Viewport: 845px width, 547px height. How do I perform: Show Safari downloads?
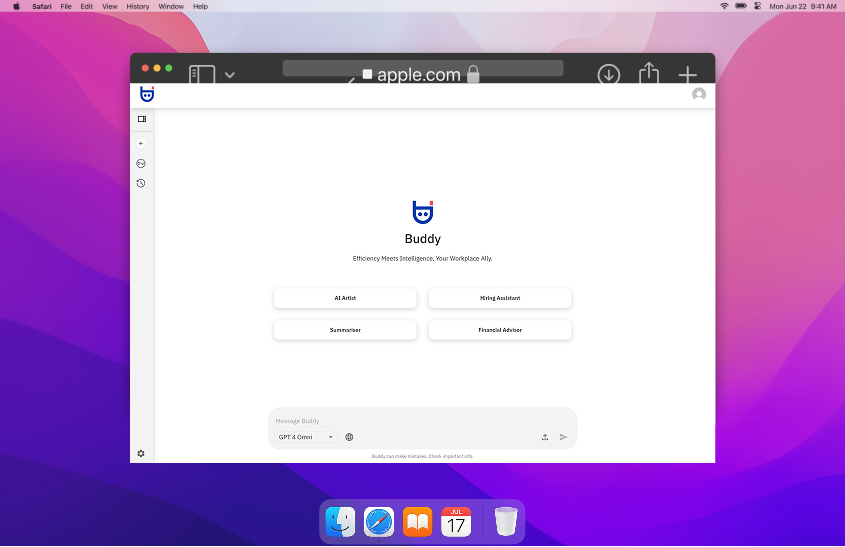[609, 74]
